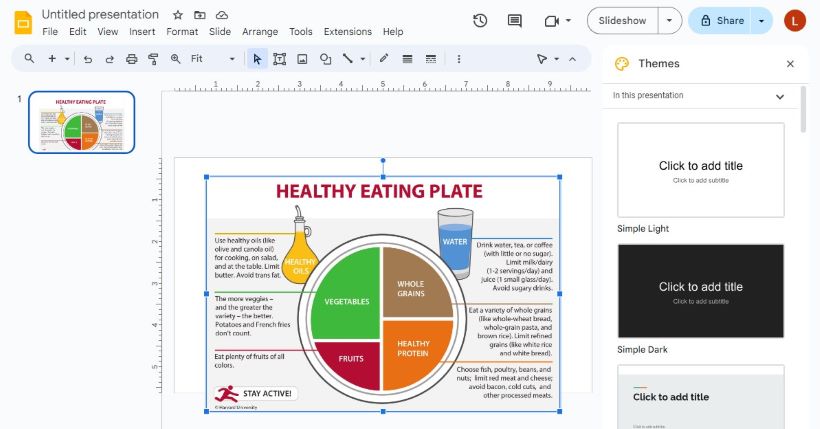Open more toolbar options
The image size is (820, 429).
coord(459,59)
